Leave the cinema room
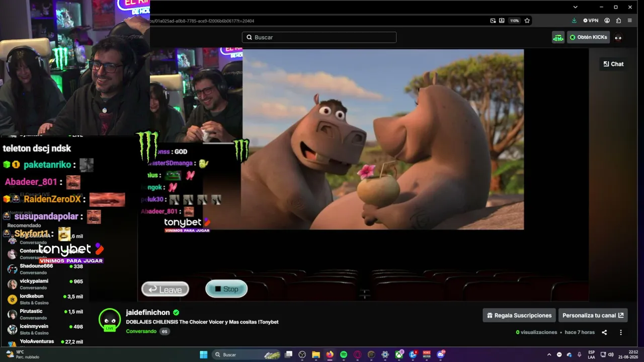 (165, 289)
